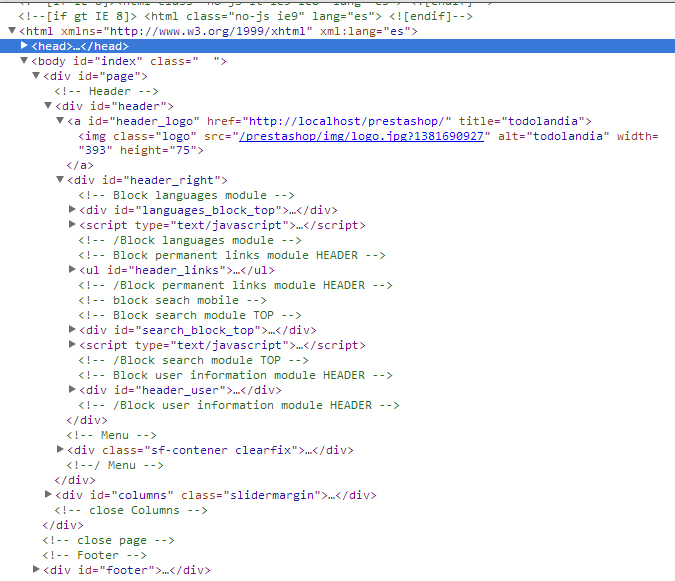Select the html xmlns opening tag
The image size is (675, 581).
(218, 31)
